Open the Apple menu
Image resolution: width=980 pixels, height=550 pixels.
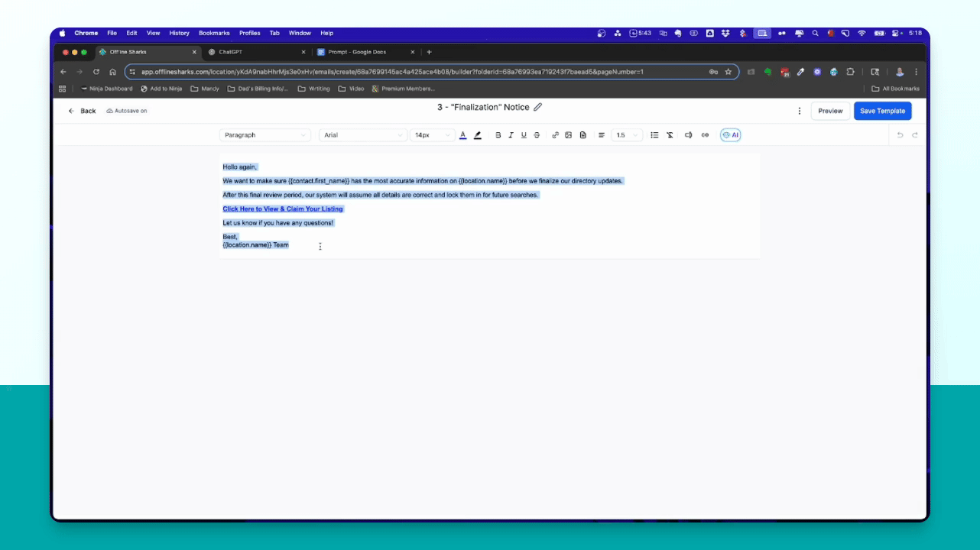click(63, 33)
